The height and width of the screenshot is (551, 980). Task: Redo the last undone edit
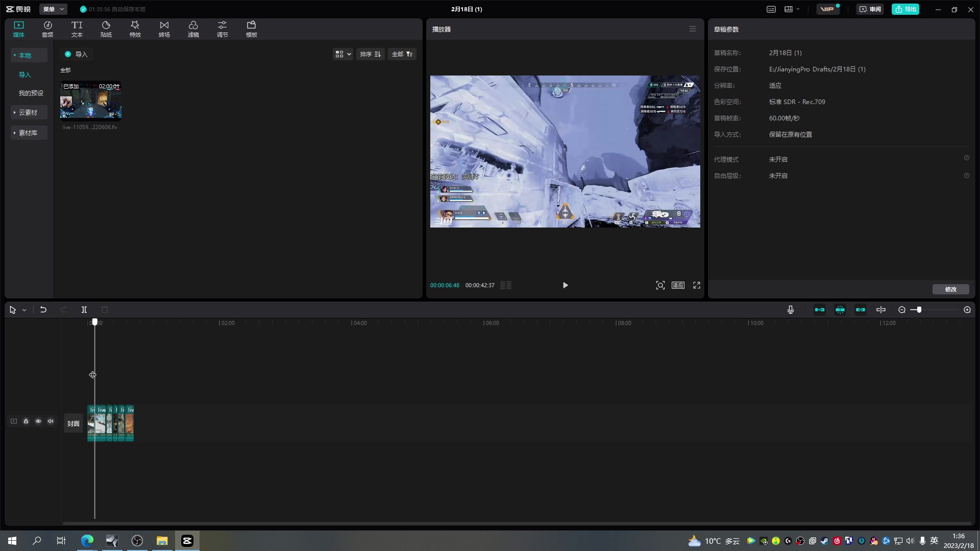pos(64,310)
